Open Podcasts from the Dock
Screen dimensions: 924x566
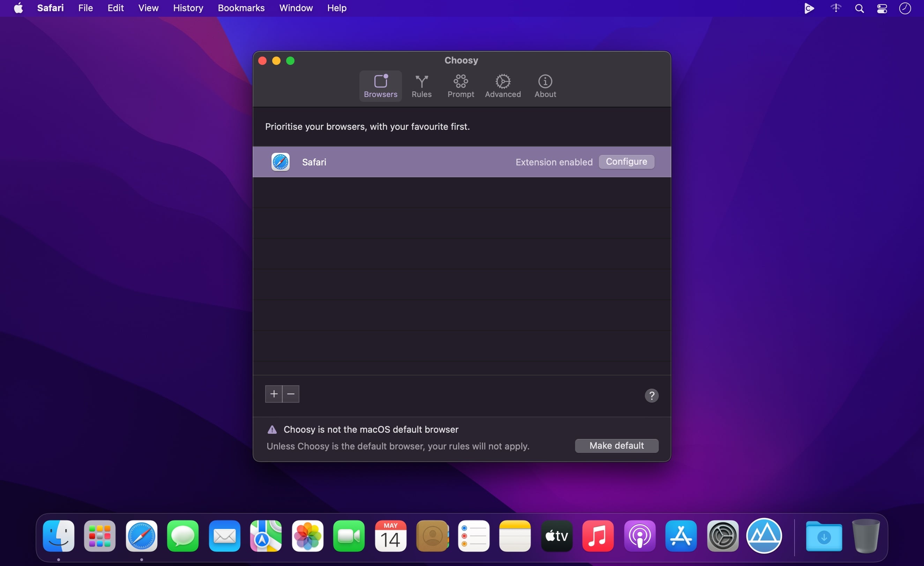[640, 536]
